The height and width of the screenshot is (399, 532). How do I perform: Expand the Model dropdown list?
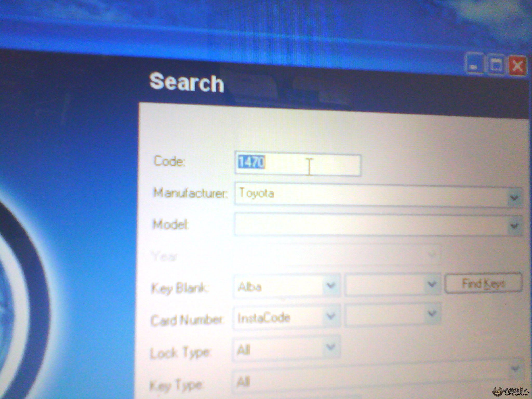click(x=378, y=224)
